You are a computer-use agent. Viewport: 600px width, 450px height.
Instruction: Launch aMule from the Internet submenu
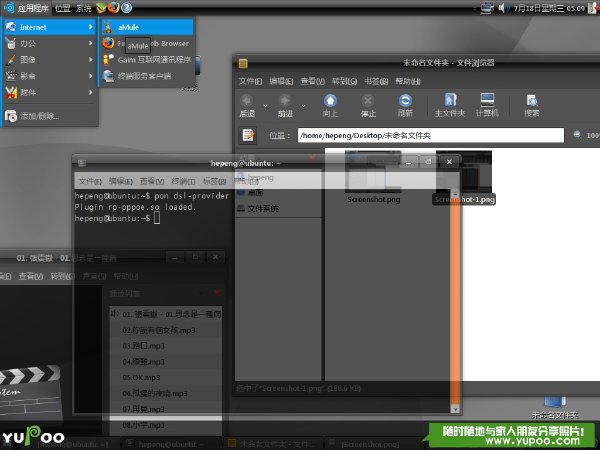pos(147,27)
